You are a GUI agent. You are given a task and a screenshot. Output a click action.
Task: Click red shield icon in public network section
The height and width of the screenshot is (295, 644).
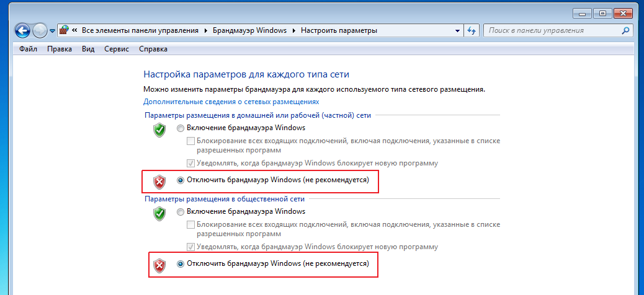tap(159, 266)
